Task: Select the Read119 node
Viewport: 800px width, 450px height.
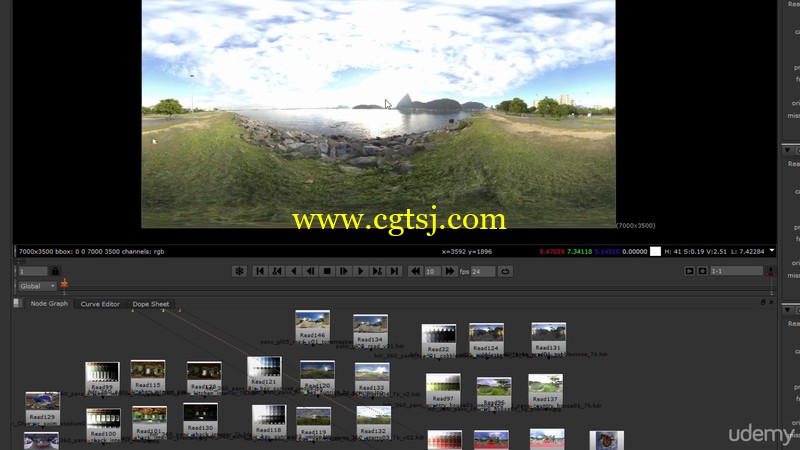Action: (x=313, y=423)
